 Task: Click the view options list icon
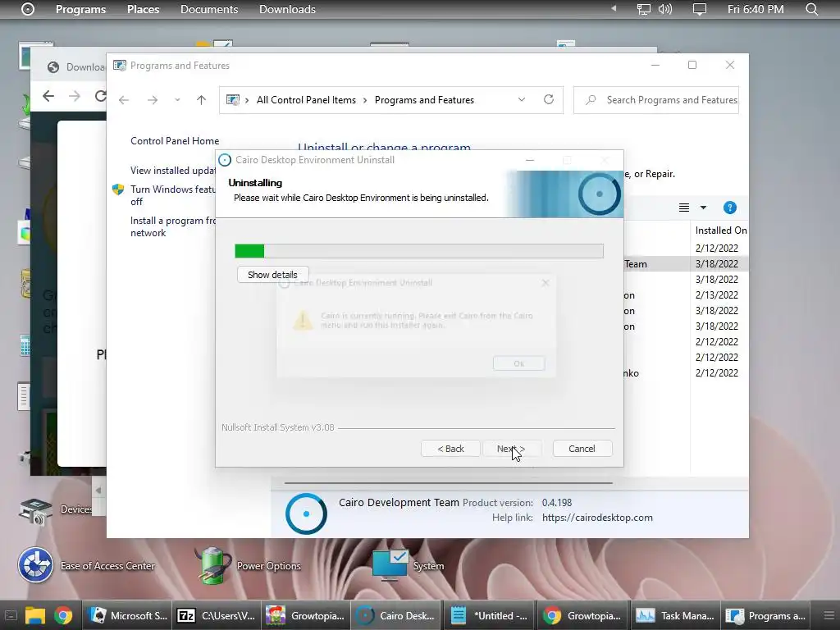684,208
